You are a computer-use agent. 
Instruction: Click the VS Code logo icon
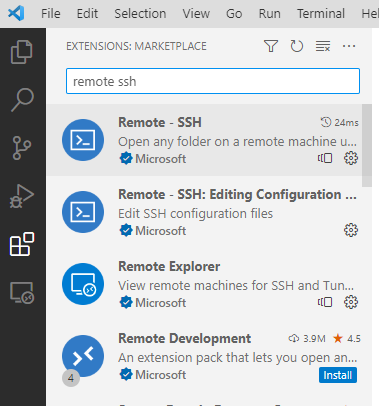(16, 14)
